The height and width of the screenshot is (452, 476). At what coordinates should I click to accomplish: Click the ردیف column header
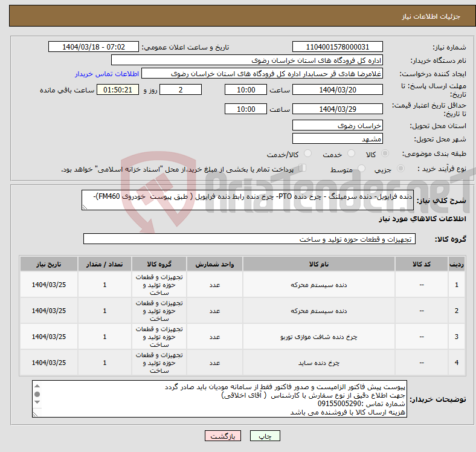click(x=457, y=264)
